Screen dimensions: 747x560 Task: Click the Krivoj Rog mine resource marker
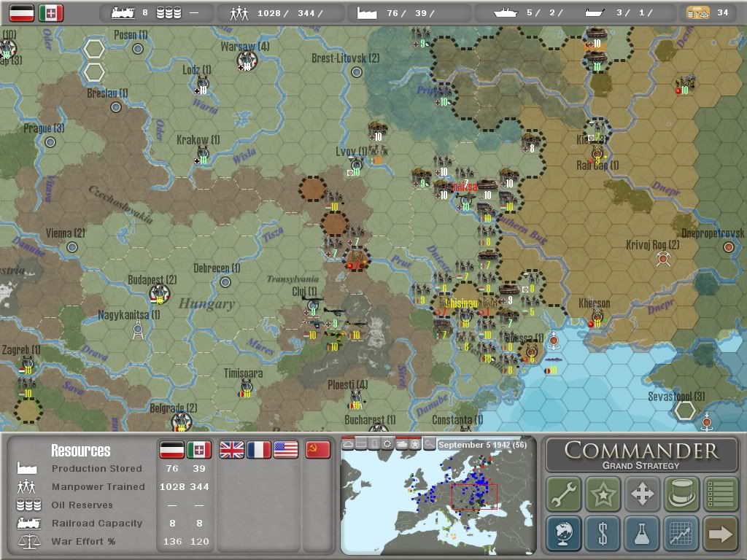click(662, 259)
